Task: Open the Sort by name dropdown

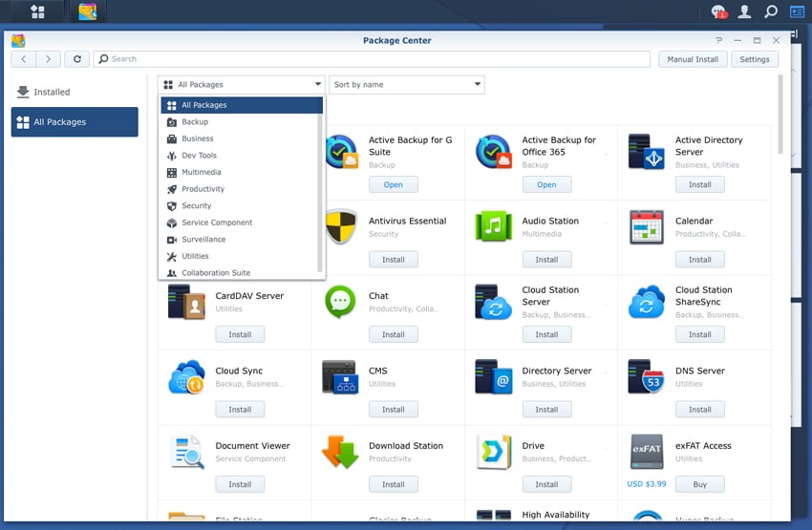Action: [407, 84]
